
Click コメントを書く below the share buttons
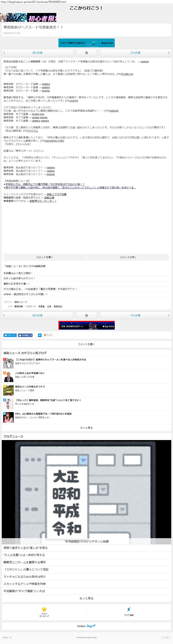coord(86,344)
